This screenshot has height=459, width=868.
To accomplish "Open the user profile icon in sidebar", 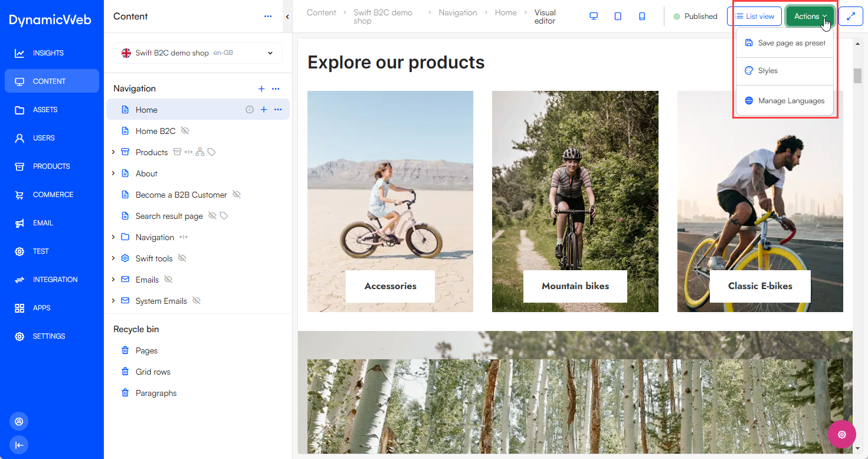I will click(19, 421).
